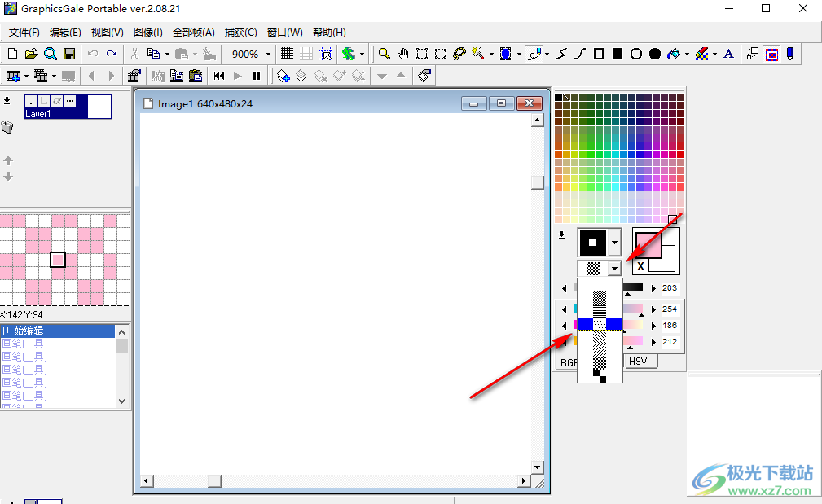Select the Hand scroll tool
Screen dimensions: 822x504
pyautogui.click(x=402, y=54)
